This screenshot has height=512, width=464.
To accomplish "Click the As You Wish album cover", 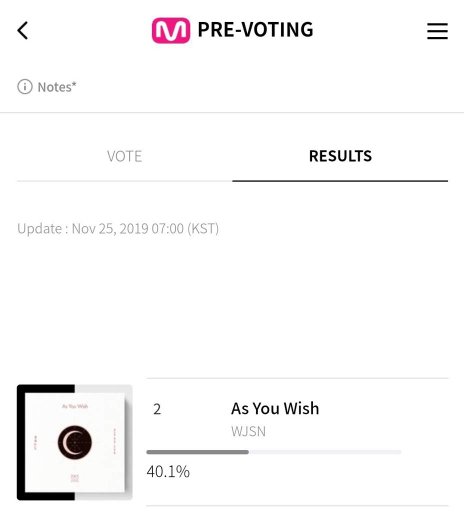I will (x=75, y=442).
